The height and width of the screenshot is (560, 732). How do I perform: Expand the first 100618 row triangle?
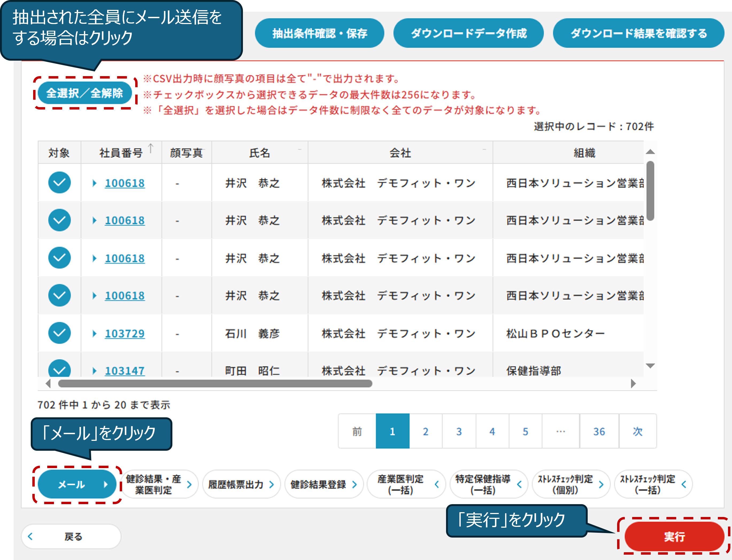(x=94, y=183)
